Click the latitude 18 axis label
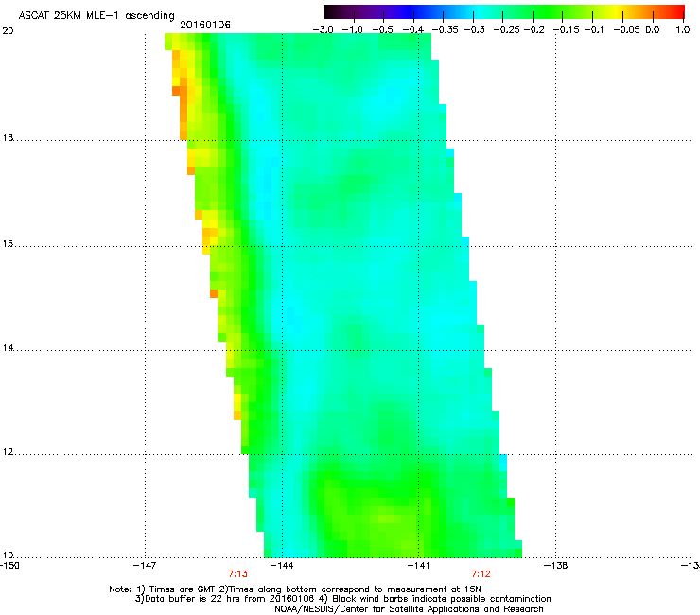 [x=8, y=137]
